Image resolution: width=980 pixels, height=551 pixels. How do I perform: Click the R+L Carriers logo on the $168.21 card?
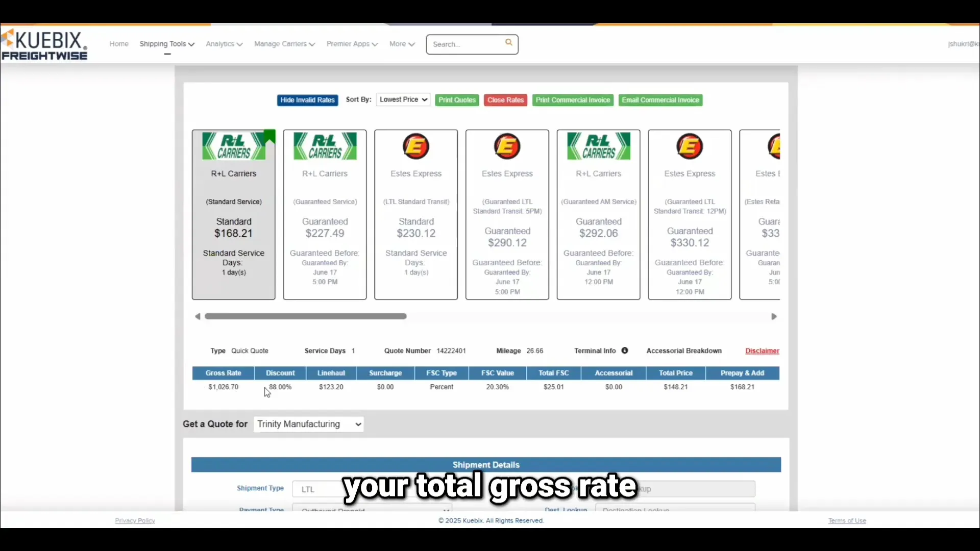point(234,146)
